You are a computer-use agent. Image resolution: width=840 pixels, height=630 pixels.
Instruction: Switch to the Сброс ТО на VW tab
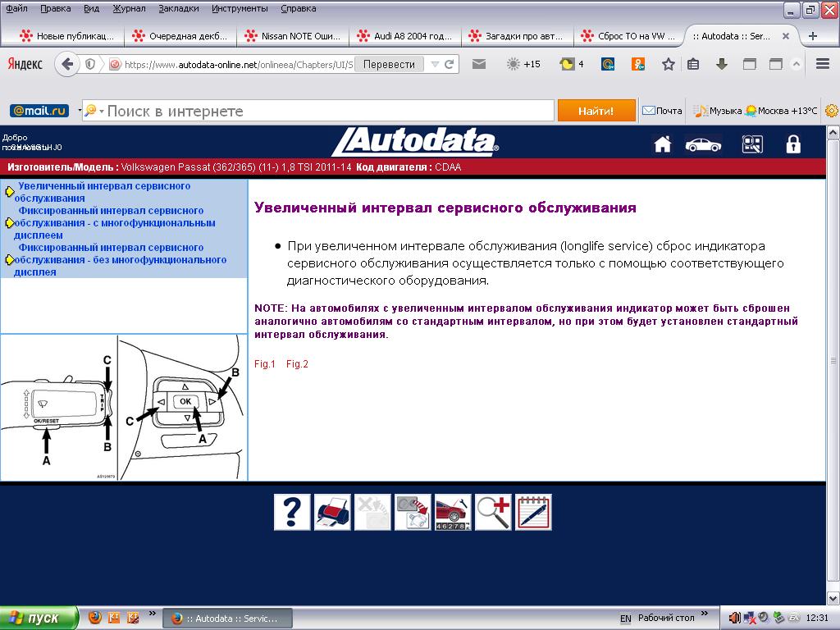tap(629, 36)
